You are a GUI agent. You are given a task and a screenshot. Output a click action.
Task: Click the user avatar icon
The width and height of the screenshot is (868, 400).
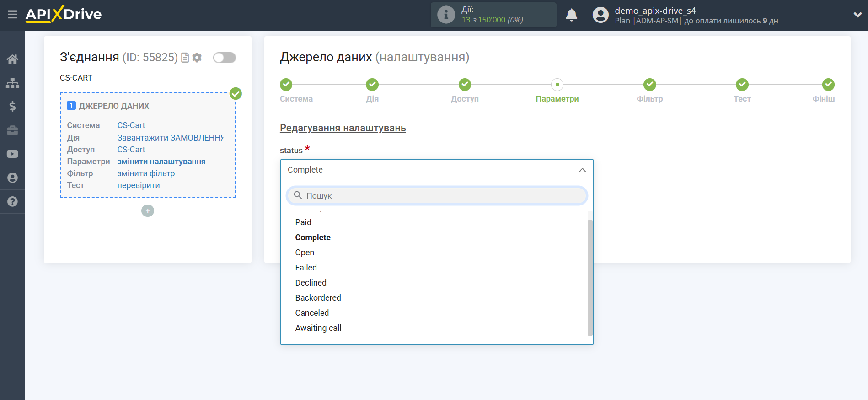tap(600, 15)
